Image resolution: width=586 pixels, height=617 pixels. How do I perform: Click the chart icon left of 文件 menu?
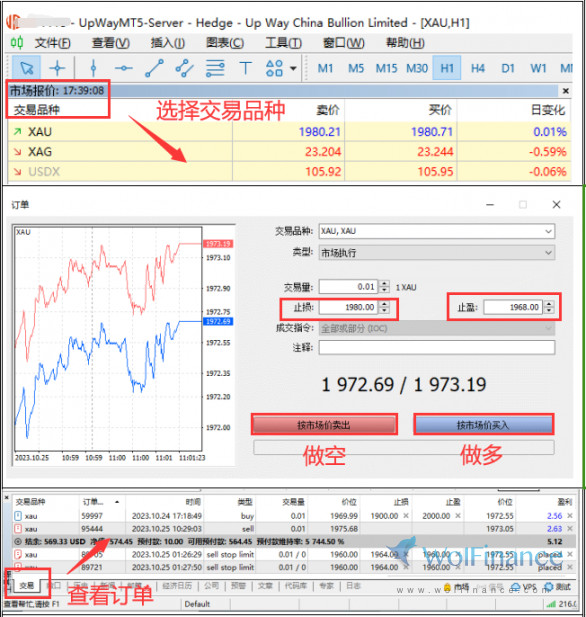point(17,42)
